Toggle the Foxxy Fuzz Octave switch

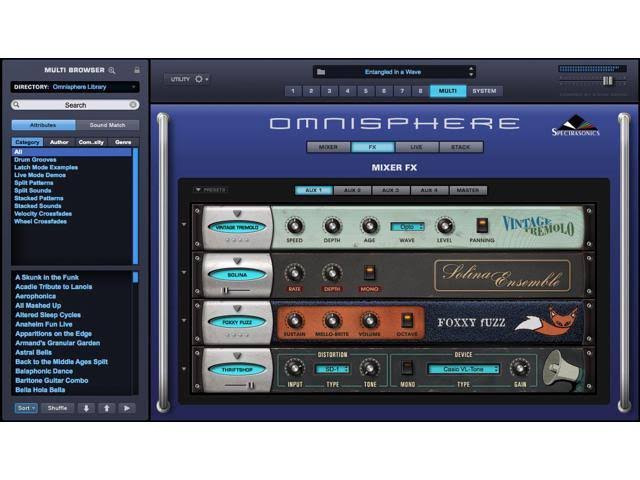click(407, 321)
